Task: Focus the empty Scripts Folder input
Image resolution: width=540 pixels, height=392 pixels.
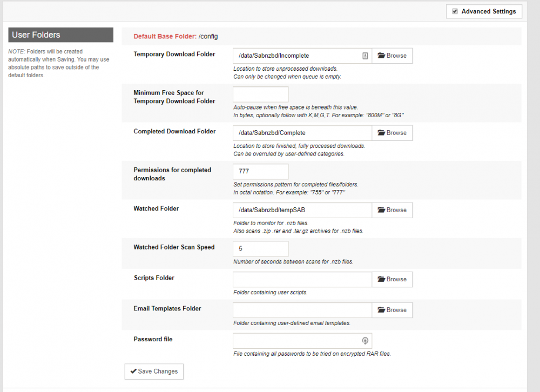Action: pyautogui.click(x=302, y=279)
